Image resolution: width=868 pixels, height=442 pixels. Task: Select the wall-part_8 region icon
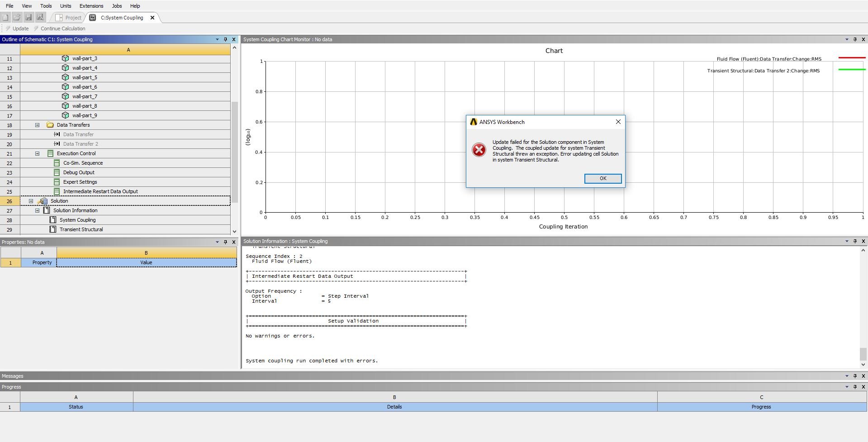[x=65, y=106]
